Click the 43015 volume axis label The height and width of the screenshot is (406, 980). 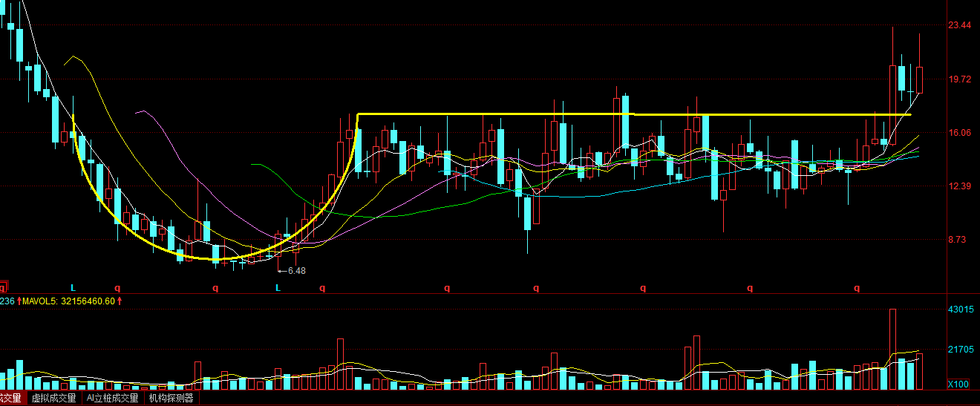click(x=961, y=309)
